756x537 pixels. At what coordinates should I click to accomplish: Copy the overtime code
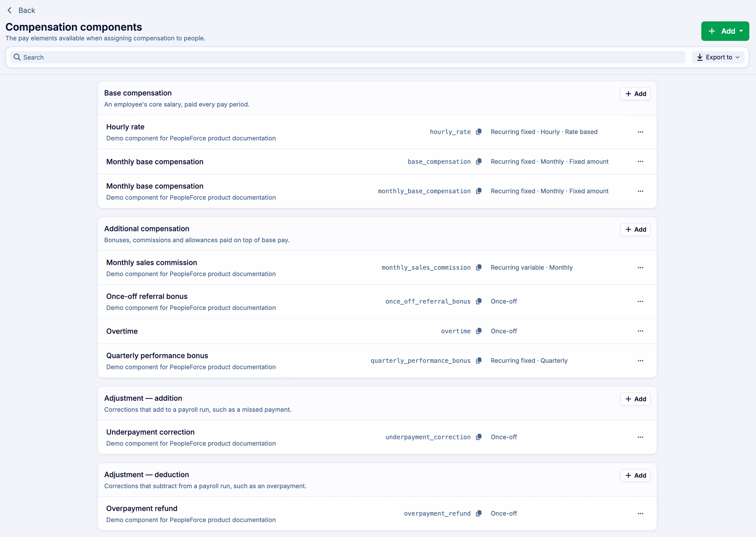479,331
